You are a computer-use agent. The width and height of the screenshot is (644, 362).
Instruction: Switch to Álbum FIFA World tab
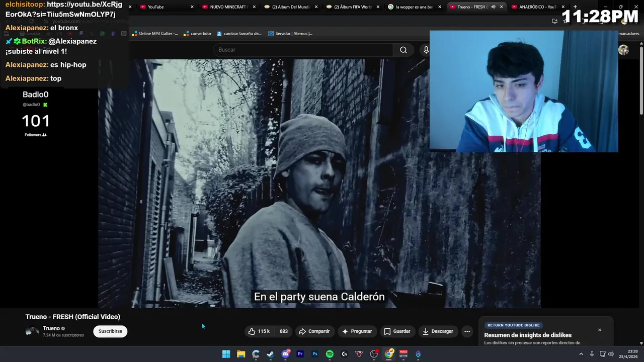click(353, 7)
